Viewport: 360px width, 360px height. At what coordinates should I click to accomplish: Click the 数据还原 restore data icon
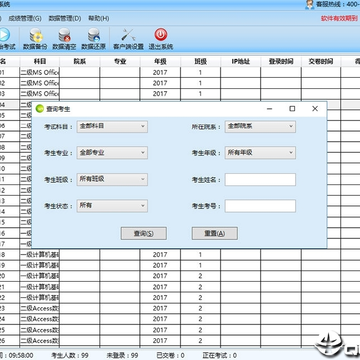tap(94, 35)
